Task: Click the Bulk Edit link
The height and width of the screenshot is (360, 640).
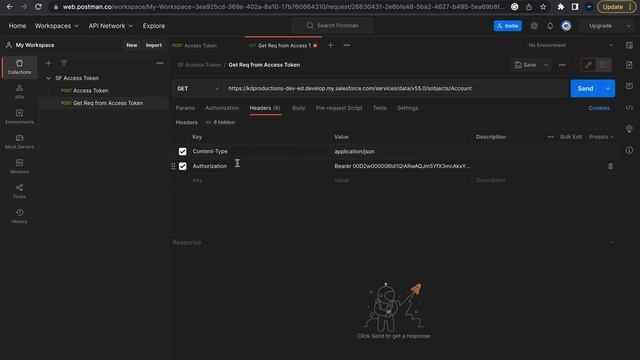Action: pyautogui.click(x=571, y=137)
